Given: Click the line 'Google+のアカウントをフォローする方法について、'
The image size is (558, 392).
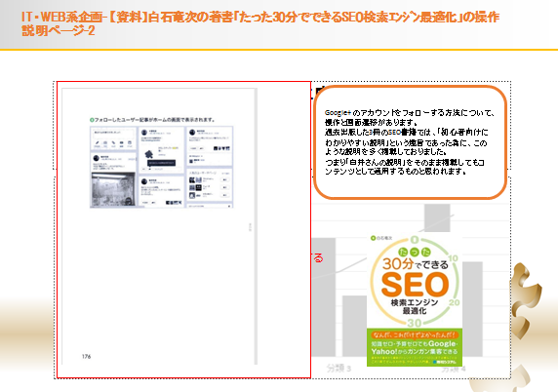Looking at the screenshot, I should [x=410, y=113].
